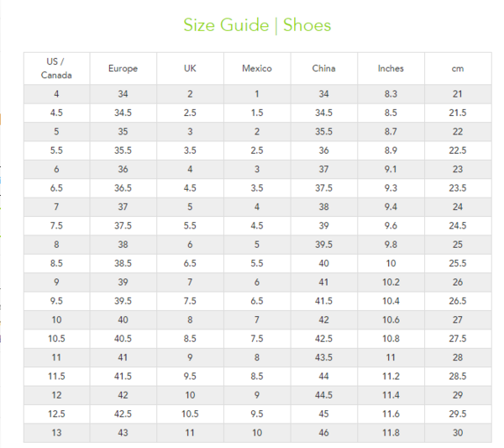Select the cm column header
Screen dimensions: 504x448
click(458, 68)
